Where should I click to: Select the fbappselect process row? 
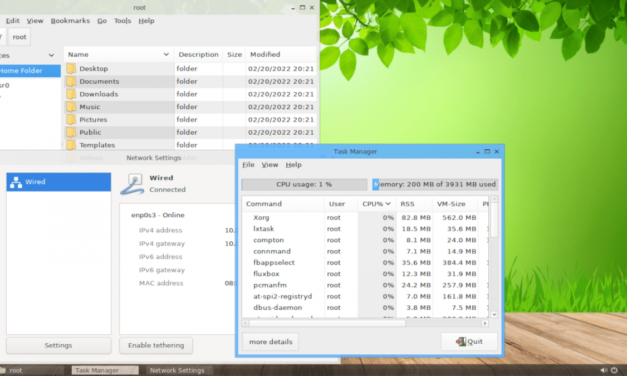tap(365, 262)
